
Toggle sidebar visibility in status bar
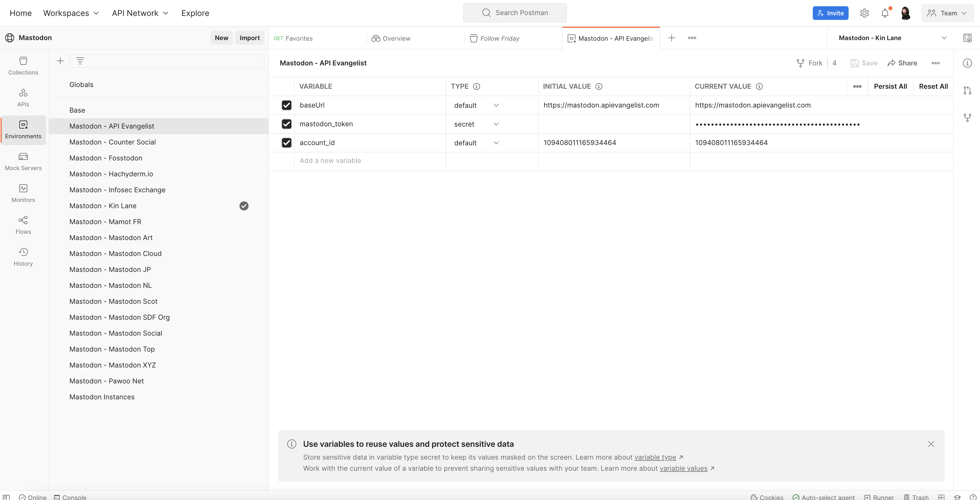point(6,497)
